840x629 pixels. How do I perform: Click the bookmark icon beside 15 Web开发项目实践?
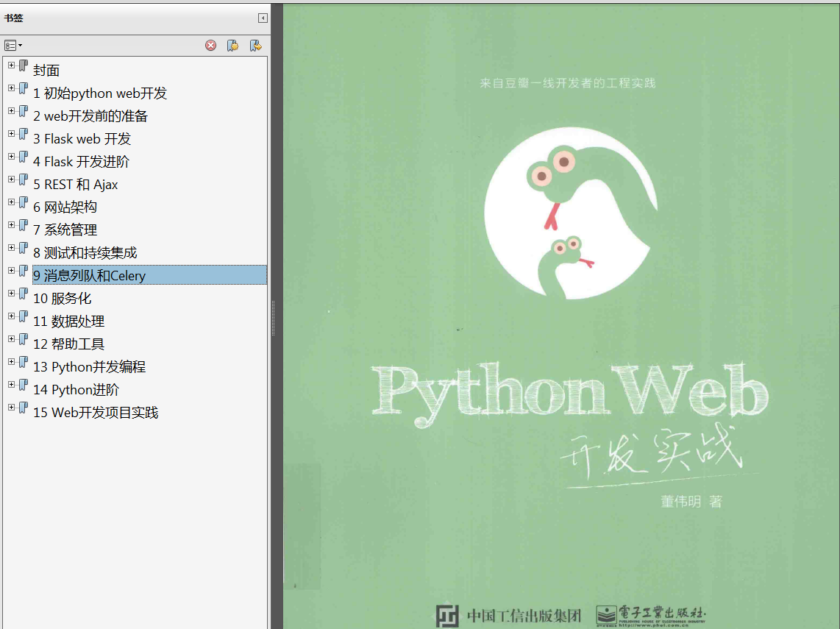(23, 408)
